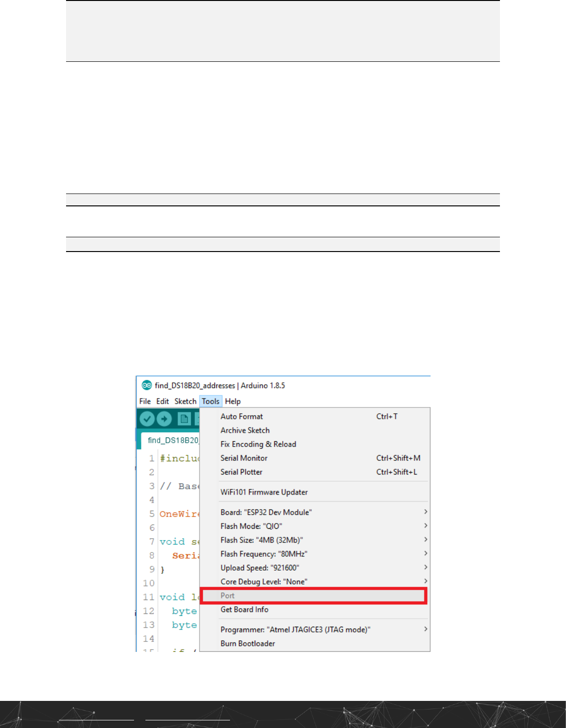Click the Serial text on line 8

(x=186, y=555)
